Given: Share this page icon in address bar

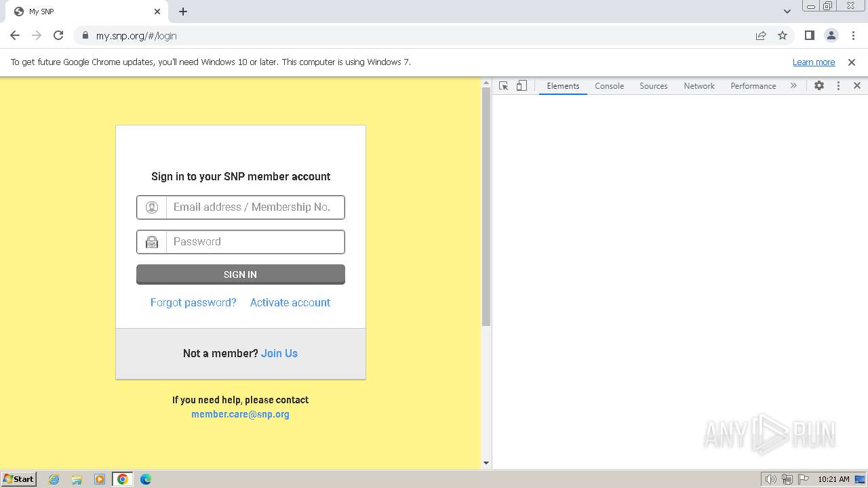Looking at the screenshot, I should pos(761,36).
